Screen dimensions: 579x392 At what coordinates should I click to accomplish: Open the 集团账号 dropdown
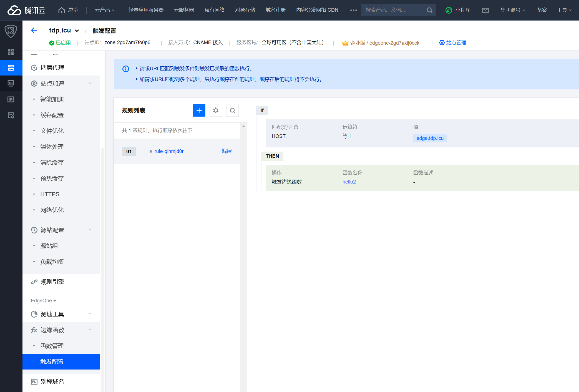(513, 10)
